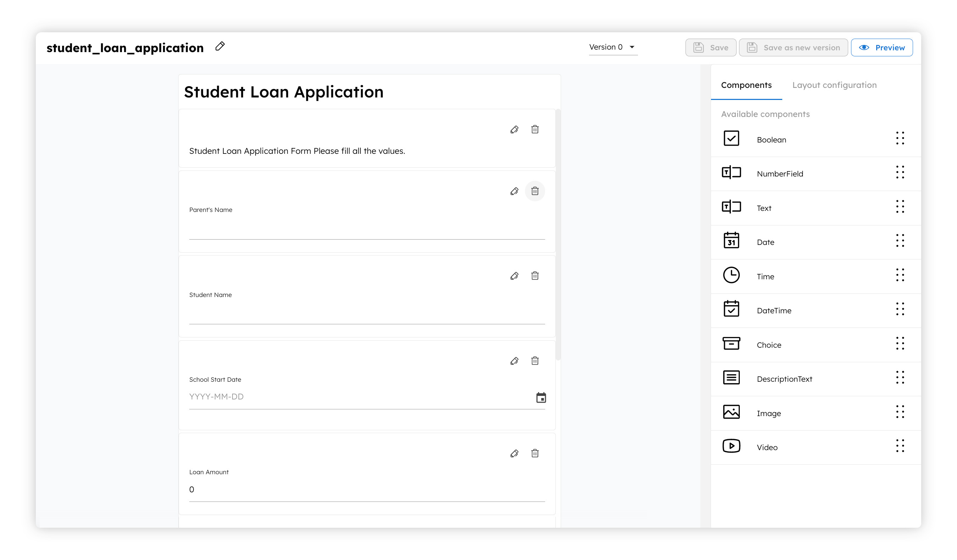Image resolution: width=957 pixels, height=560 pixels.
Task: Open the edit icon for Parent's Name field
Action: coord(515,191)
